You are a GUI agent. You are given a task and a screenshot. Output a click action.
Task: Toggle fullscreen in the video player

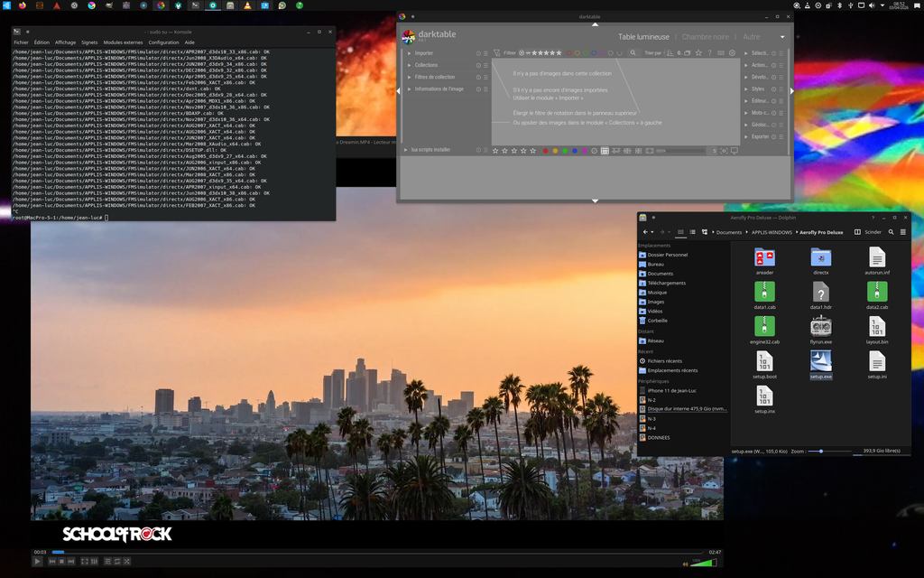tap(84, 562)
